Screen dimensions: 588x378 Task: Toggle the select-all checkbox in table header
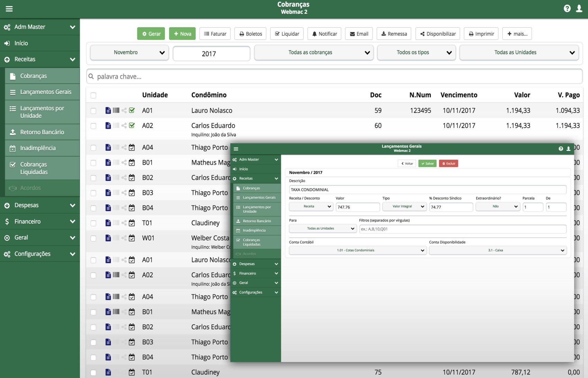pyautogui.click(x=93, y=95)
